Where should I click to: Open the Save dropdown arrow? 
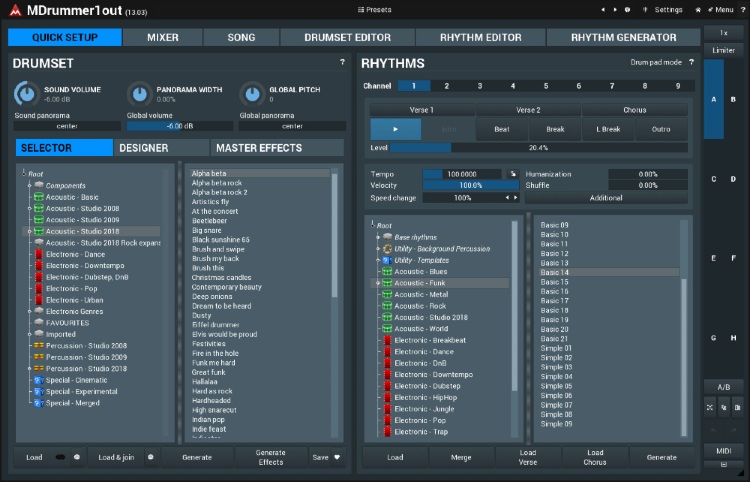337,457
